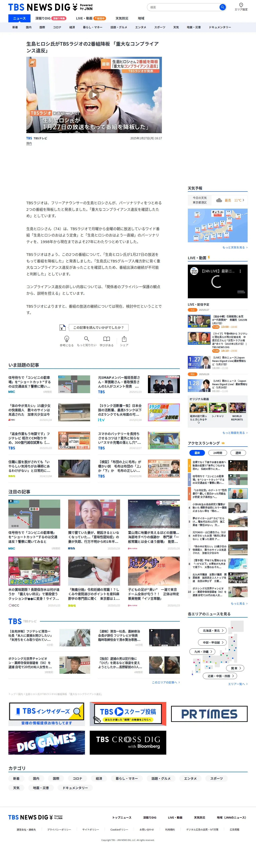Open the シノキャリ original video
This screenshot has height=868, width=256.
(218, 410)
